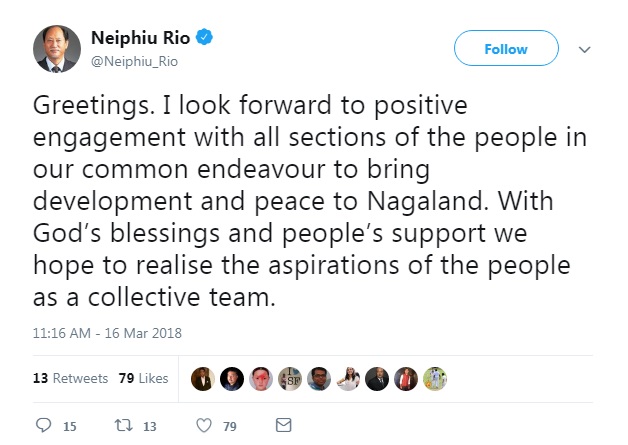Open the Neiphiu Rio display name

click(x=141, y=38)
